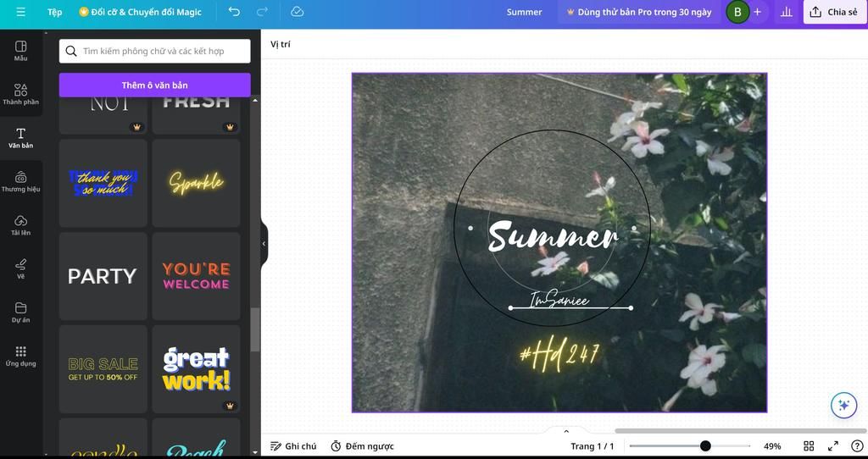868x459 pixels.
Task: Select the ImSaniee signature text
Action: 559,299
